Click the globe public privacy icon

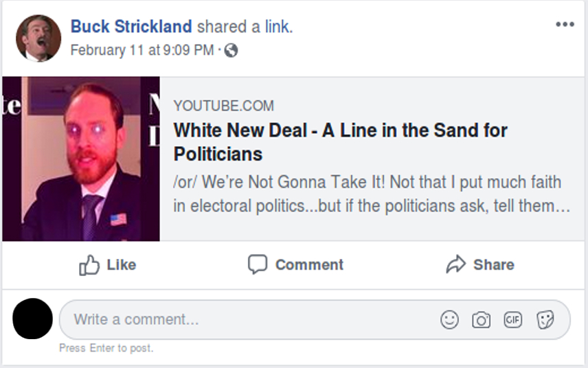231,50
